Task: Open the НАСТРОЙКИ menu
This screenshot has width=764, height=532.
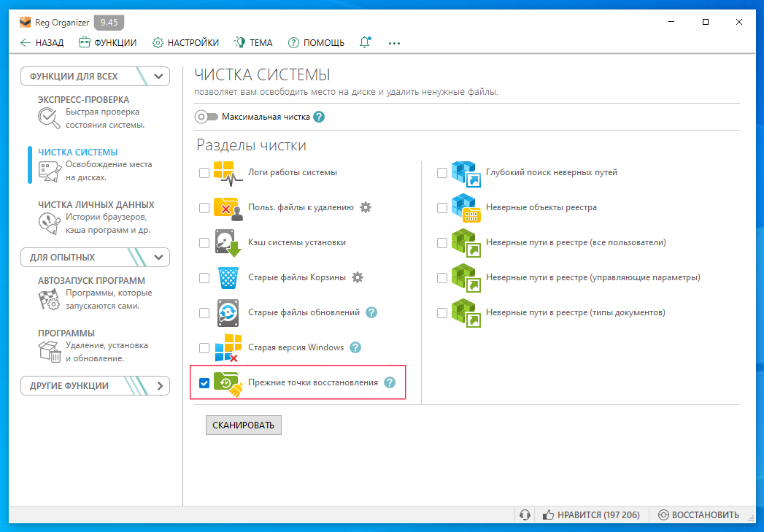Action: pos(185,43)
